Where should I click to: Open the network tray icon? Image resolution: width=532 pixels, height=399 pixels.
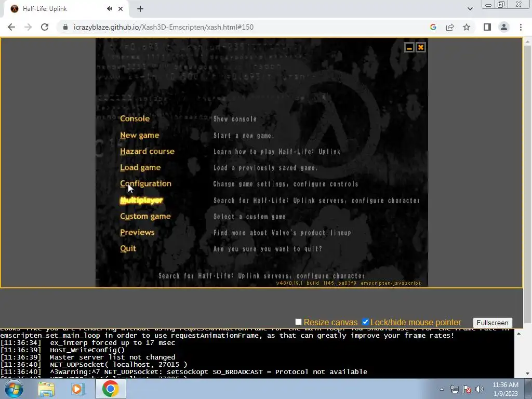pos(454,389)
